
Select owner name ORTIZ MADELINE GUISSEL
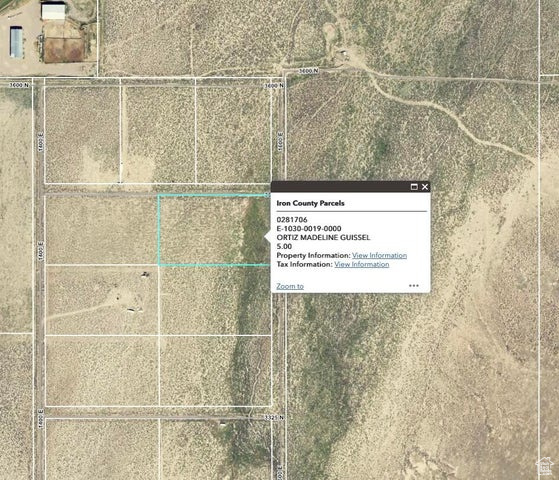[x=323, y=238]
